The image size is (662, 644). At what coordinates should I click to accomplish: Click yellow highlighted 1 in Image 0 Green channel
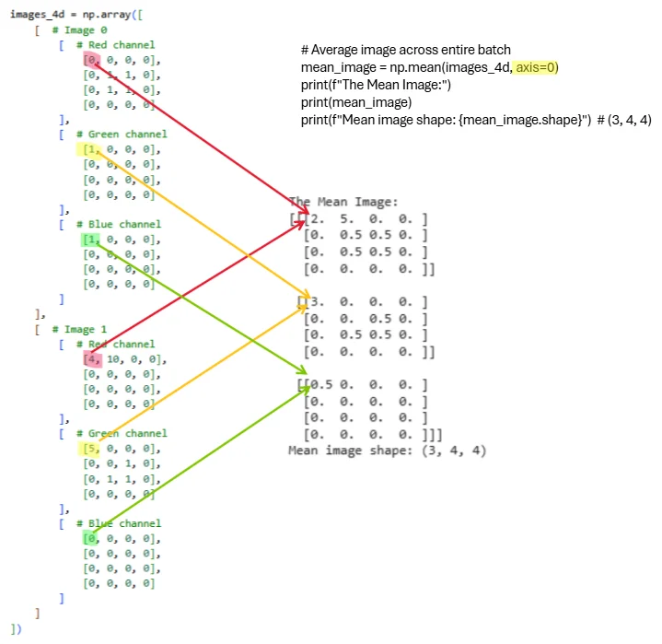(89, 149)
